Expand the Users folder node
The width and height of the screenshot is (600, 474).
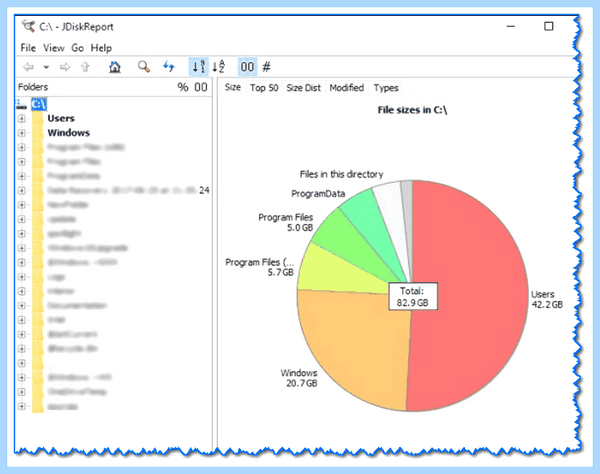(22, 119)
